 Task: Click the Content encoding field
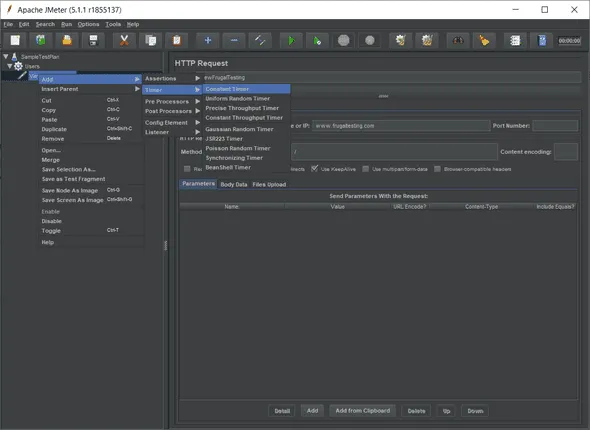(x=566, y=152)
